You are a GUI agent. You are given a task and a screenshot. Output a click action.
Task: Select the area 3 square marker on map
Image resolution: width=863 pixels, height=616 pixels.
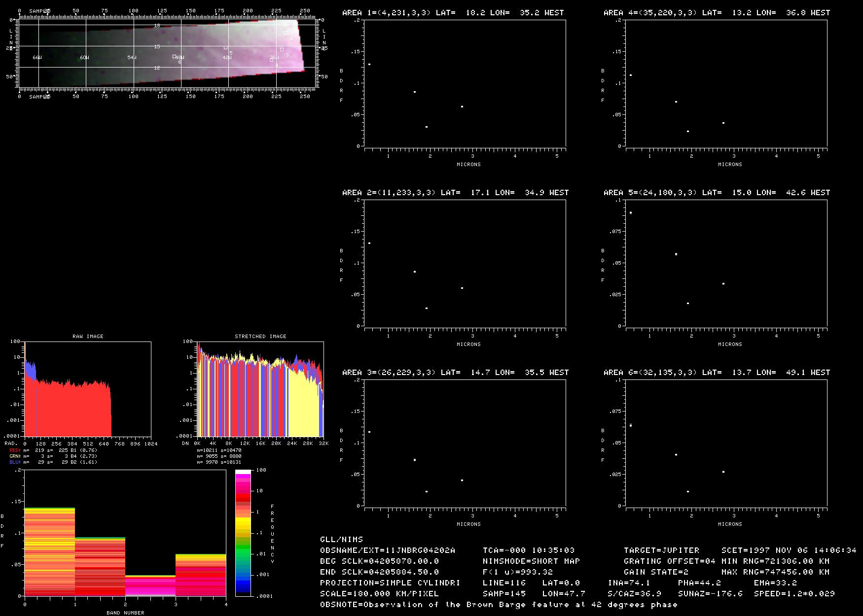(282, 49)
